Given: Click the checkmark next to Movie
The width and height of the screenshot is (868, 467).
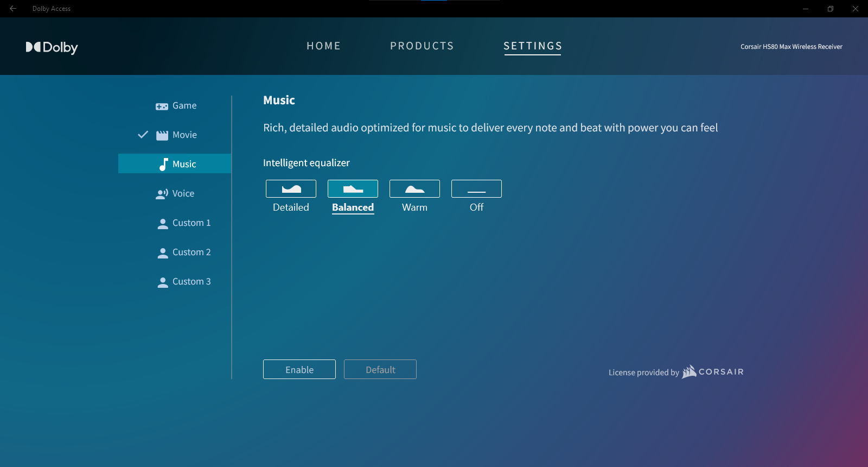Looking at the screenshot, I should tap(143, 135).
